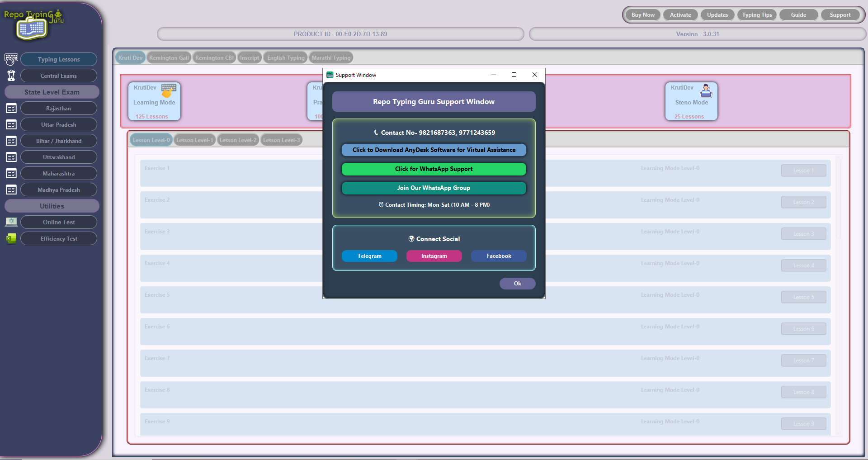The width and height of the screenshot is (868, 460).
Task: Switch to English Typing tab
Action: [x=286, y=57]
